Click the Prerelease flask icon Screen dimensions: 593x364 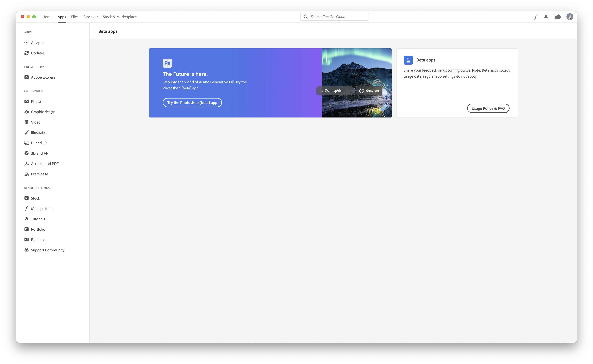(27, 174)
